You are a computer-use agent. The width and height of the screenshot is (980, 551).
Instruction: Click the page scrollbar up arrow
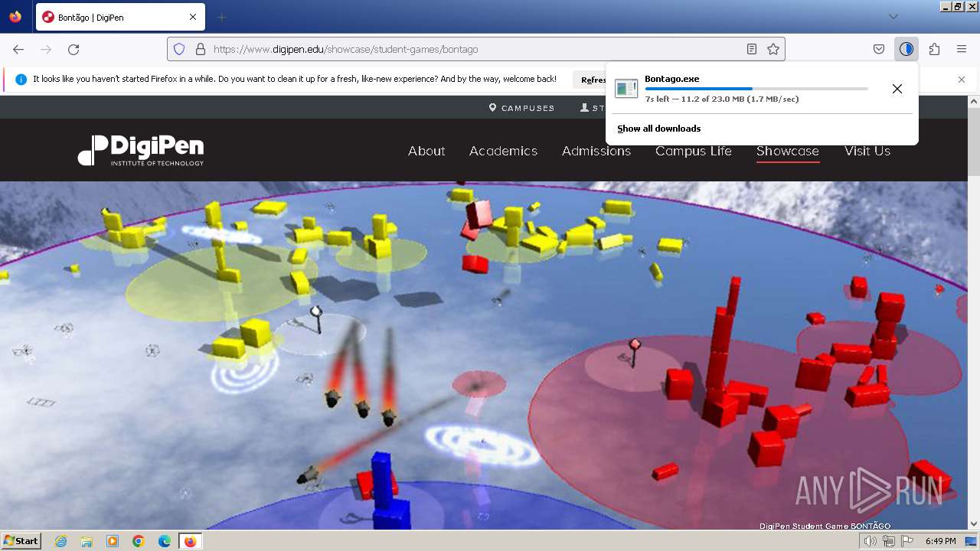pos(974,101)
